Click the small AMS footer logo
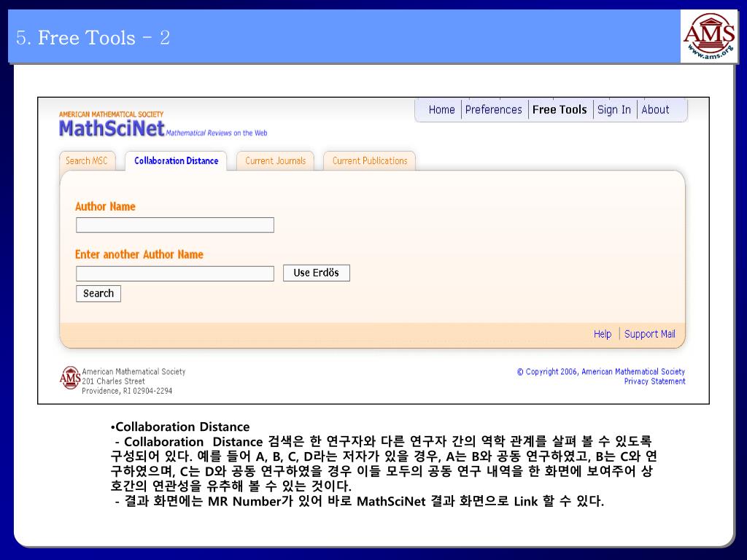747x560 pixels. (69, 378)
